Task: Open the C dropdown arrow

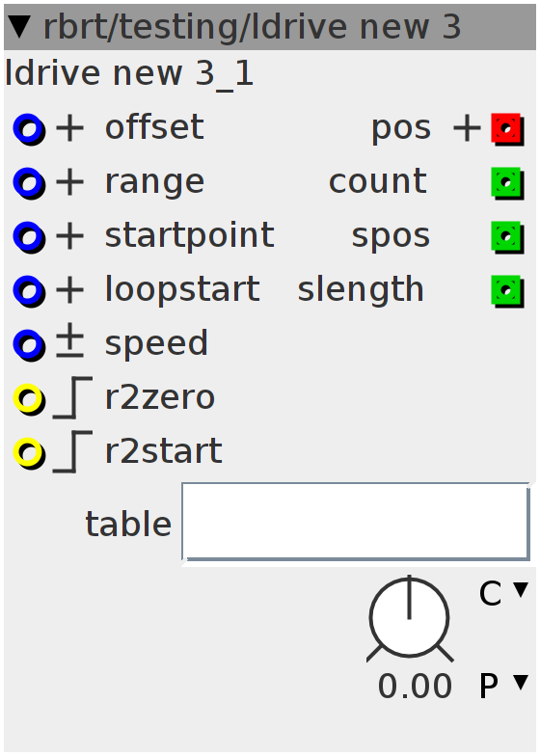Action: tap(521, 590)
